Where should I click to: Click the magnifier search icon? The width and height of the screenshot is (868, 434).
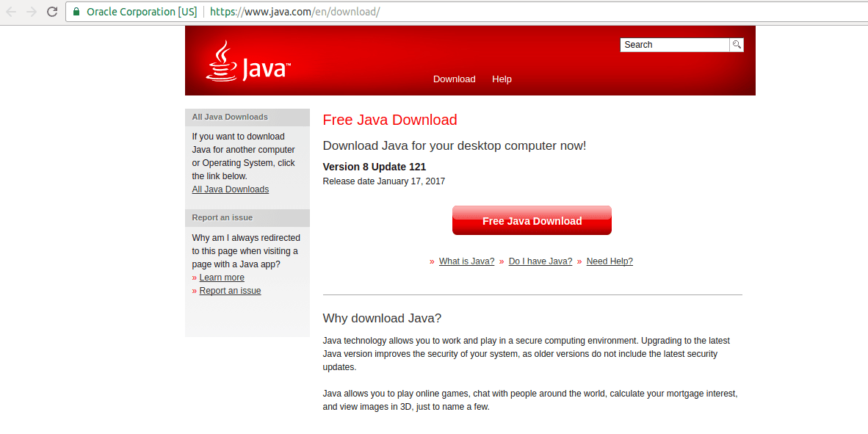tap(737, 45)
